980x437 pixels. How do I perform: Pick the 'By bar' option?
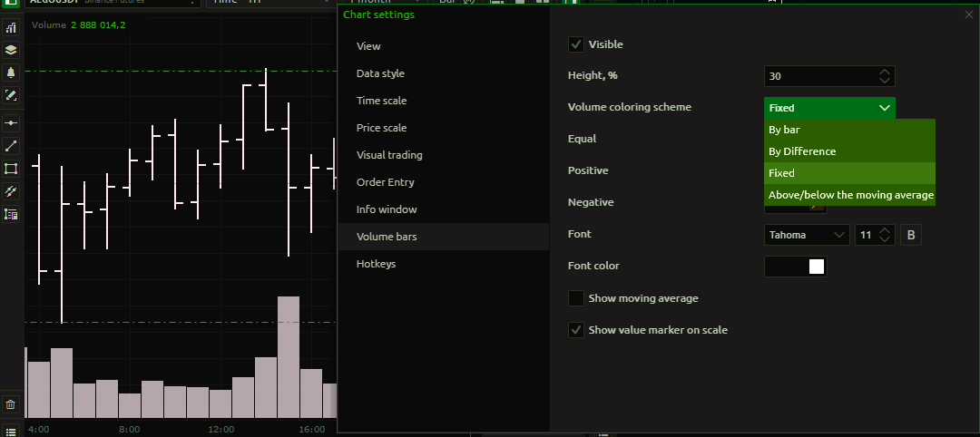(784, 130)
